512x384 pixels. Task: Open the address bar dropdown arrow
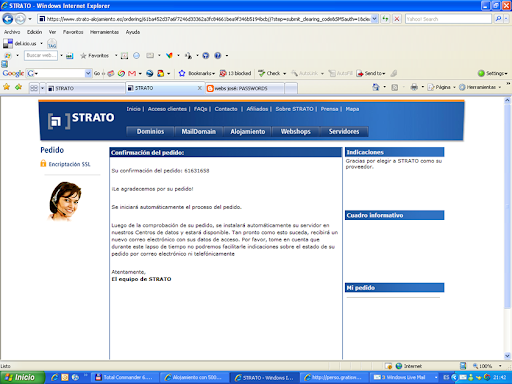point(374,19)
